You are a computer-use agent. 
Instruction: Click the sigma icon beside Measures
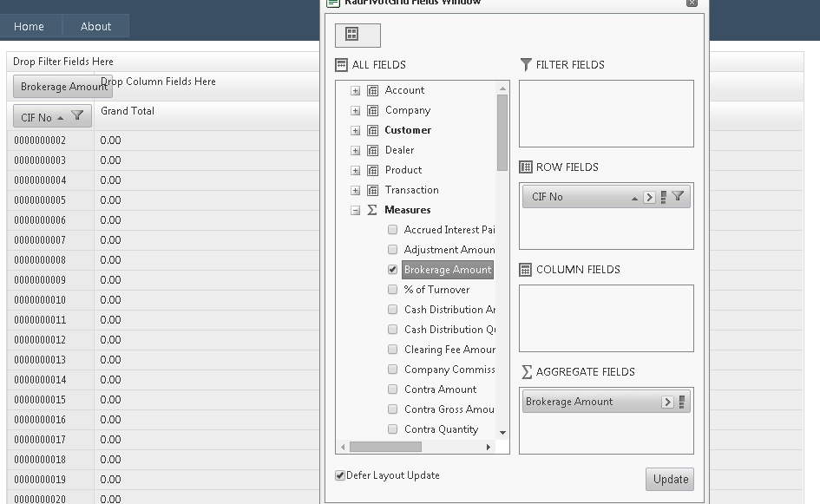372,210
